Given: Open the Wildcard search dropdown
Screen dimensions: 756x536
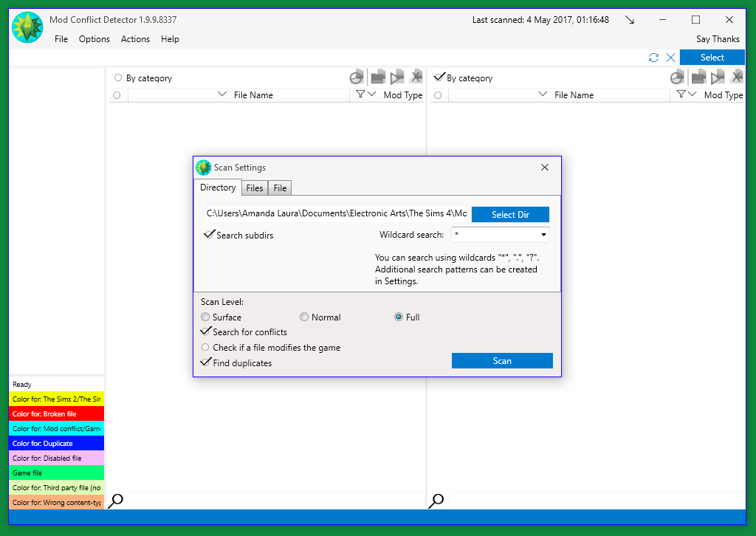Looking at the screenshot, I should (543, 235).
